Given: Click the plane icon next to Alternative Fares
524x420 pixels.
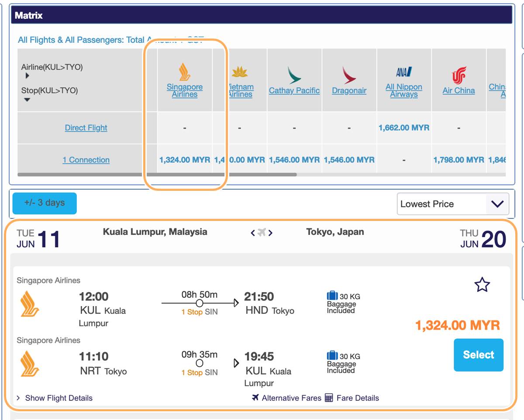Looking at the screenshot, I should point(255,398).
